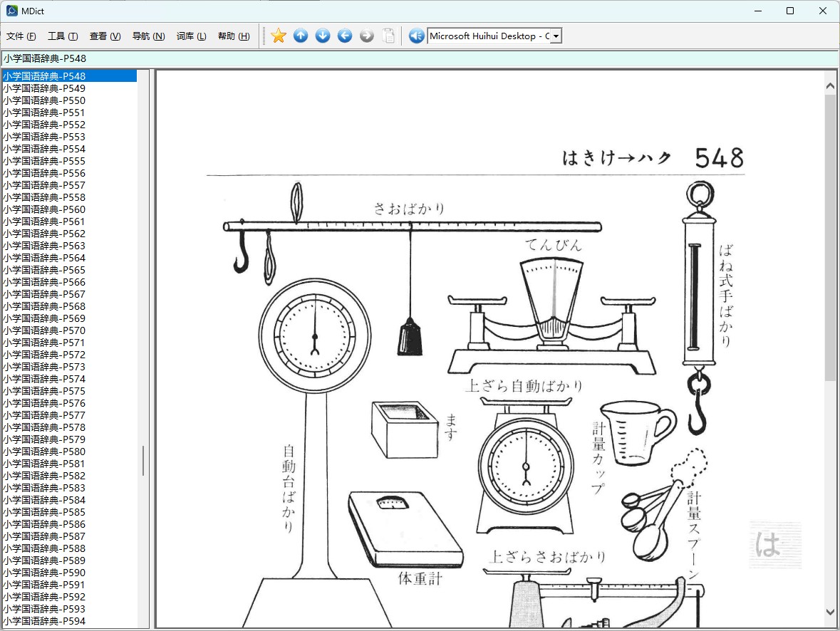Select entry 小学国语辞典-P554
The height and width of the screenshot is (631, 840).
(x=69, y=149)
